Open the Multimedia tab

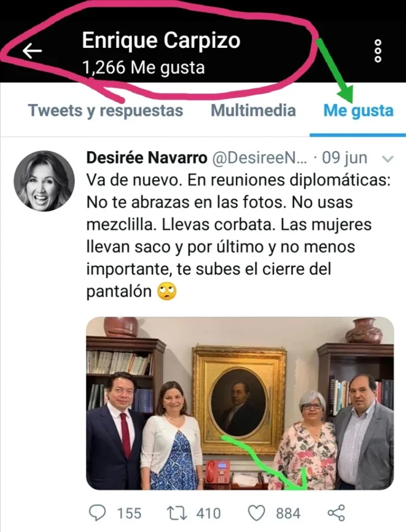253,111
